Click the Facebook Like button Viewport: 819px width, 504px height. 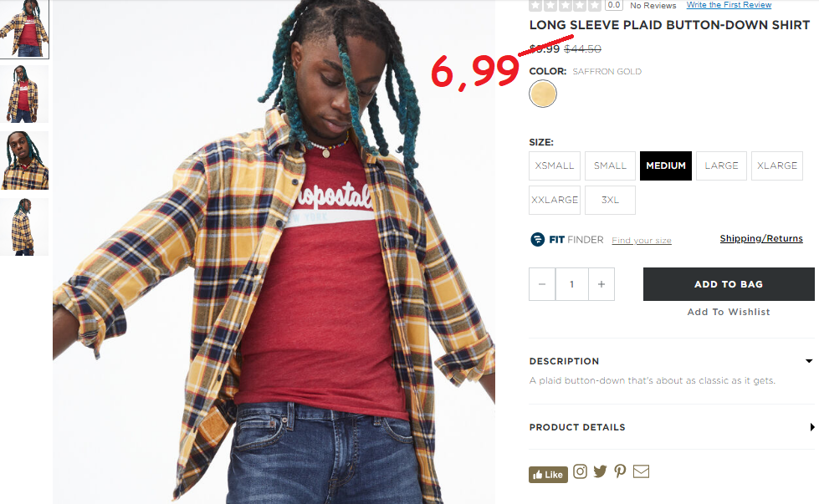548,474
